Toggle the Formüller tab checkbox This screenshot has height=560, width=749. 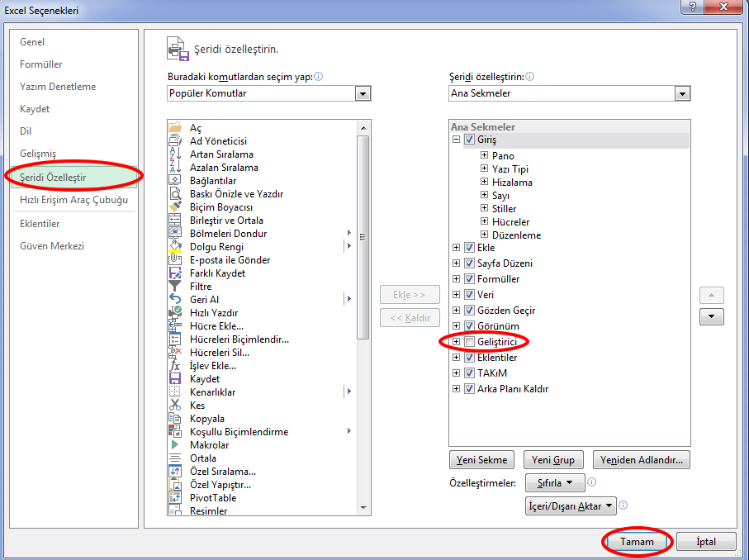coord(470,279)
